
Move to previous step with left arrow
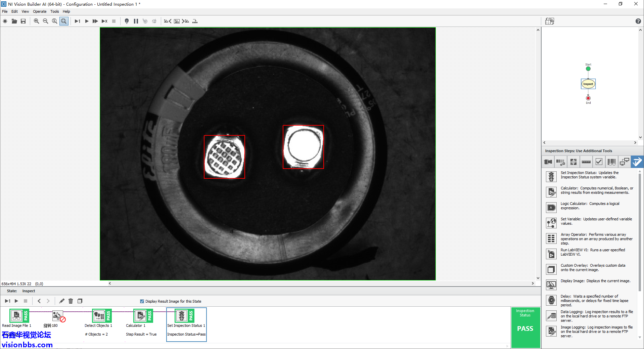pos(39,301)
